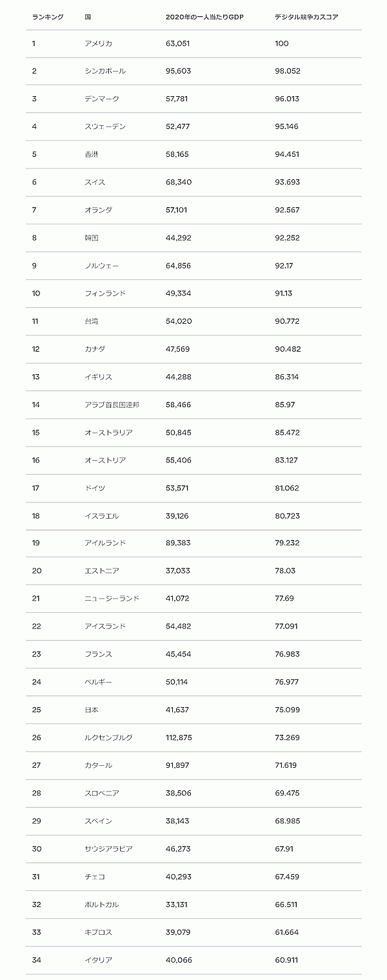This screenshot has width=387, height=980.
Task: Click the フィンランド country name
Action: (105, 293)
